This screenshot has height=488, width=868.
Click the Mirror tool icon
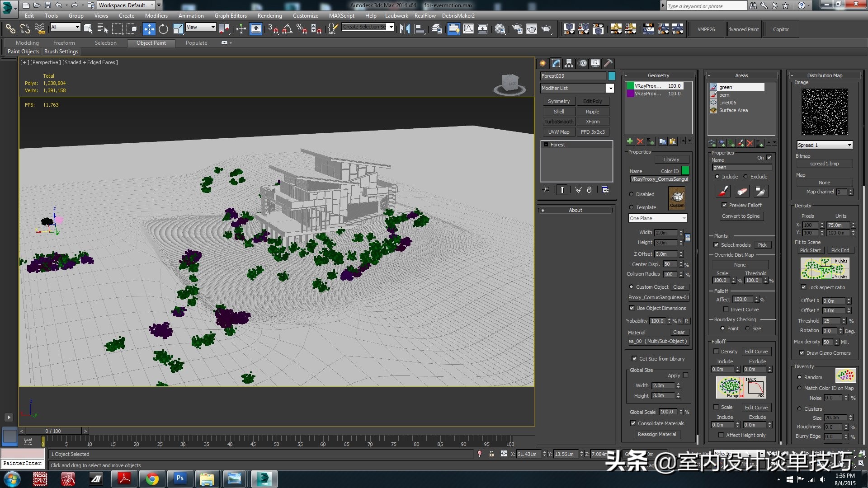[405, 29]
